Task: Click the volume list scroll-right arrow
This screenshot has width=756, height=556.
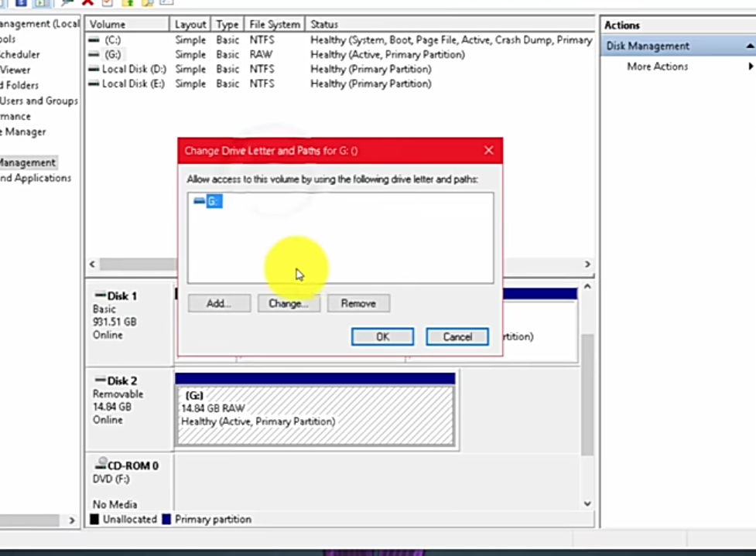Action: 587,264
